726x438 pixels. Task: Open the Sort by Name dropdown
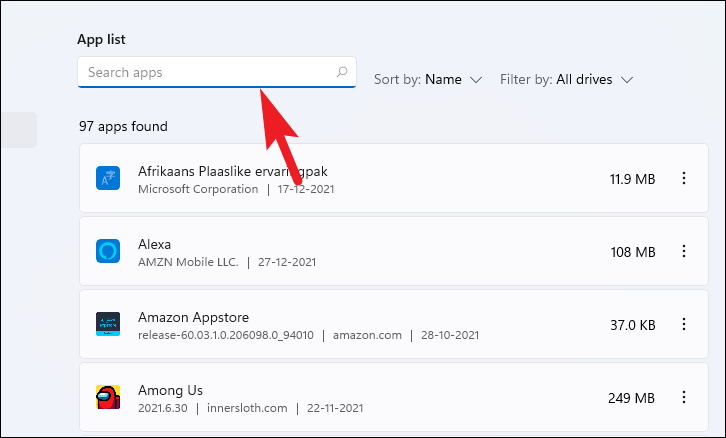click(x=429, y=79)
